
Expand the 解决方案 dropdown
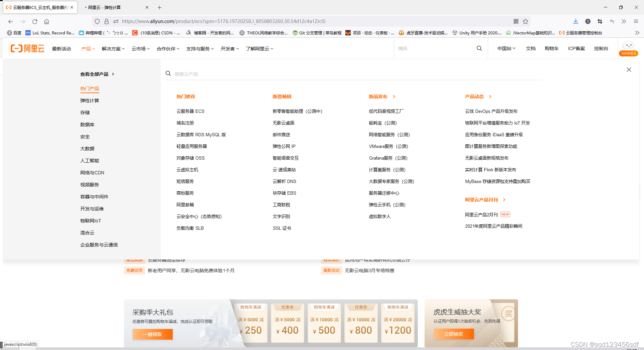pyautogui.click(x=113, y=48)
